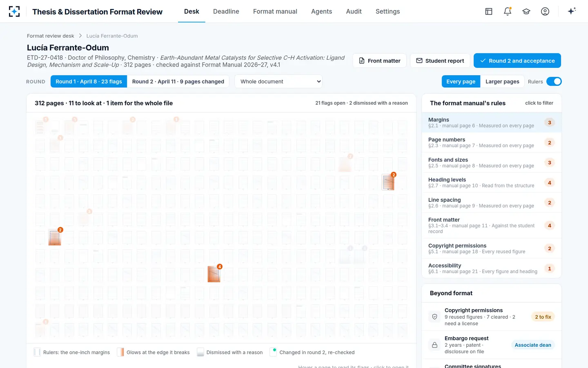Image resolution: width=588 pixels, height=368 pixels.
Task: Toggle the Rulers switch
Action: (x=554, y=81)
